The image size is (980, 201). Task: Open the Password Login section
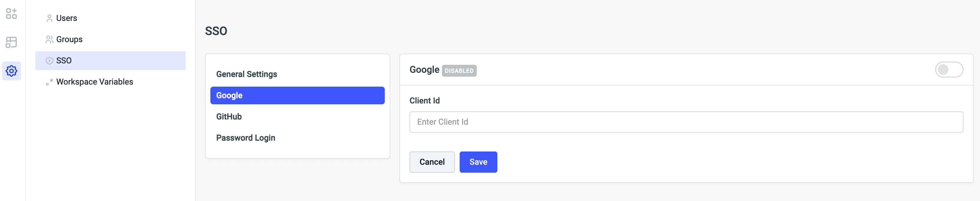pyautogui.click(x=245, y=138)
